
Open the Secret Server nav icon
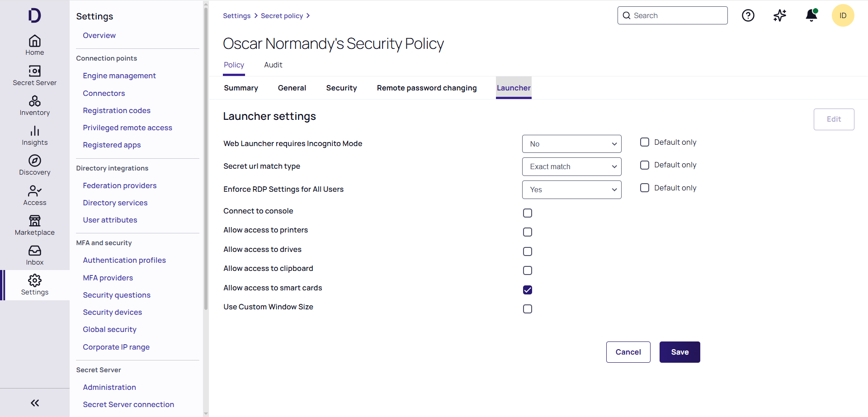coord(35,71)
